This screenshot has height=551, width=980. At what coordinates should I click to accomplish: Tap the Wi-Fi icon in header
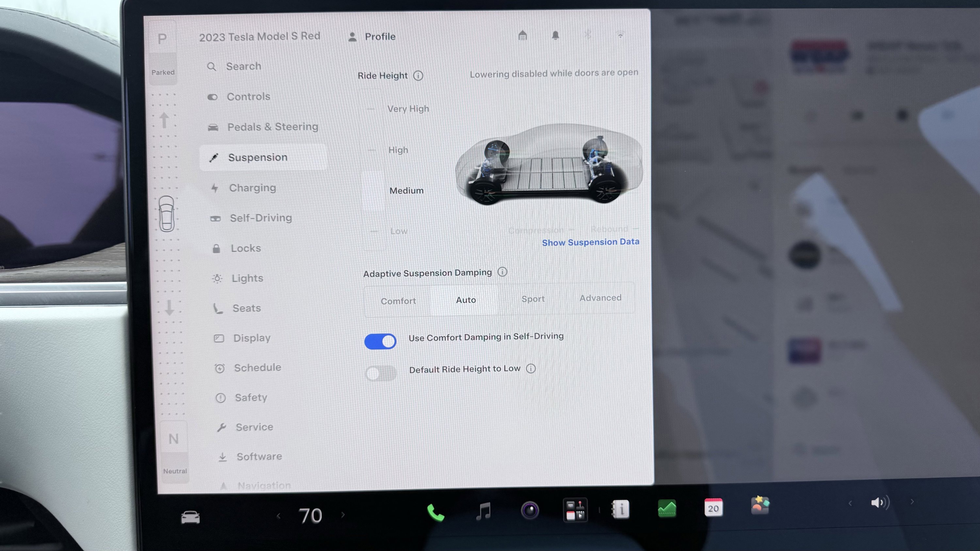tap(620, 35)
